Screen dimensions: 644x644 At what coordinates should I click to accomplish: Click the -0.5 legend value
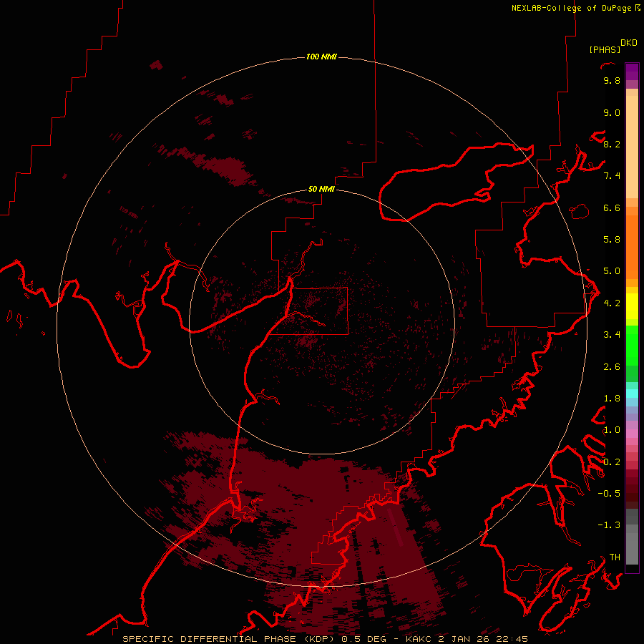(x=609, y=494)
